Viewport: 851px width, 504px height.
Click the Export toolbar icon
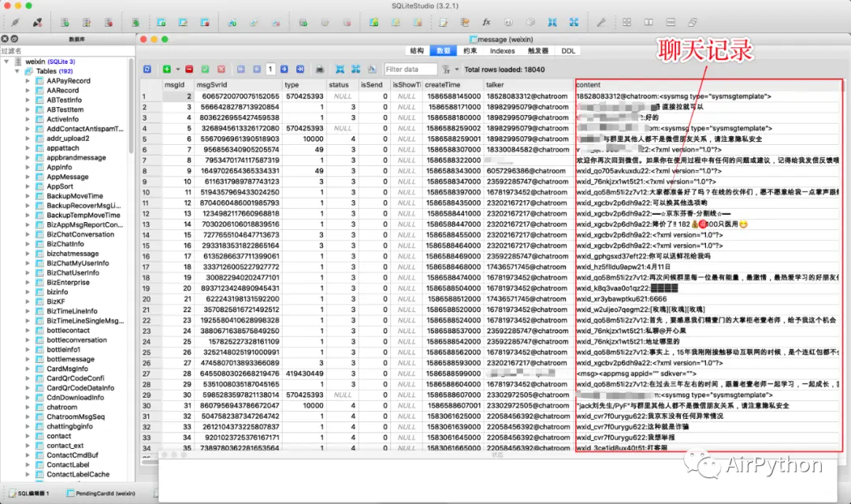point(574,23)
